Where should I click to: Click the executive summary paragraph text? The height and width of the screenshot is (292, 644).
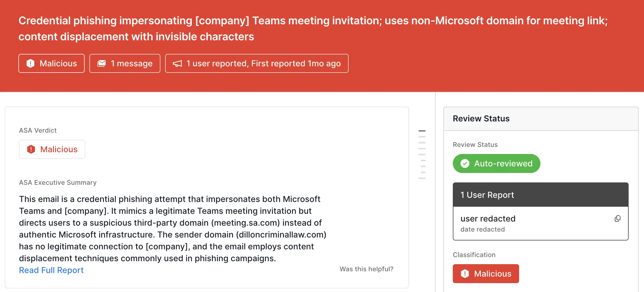pyautogui.click(x=172, y=229)
